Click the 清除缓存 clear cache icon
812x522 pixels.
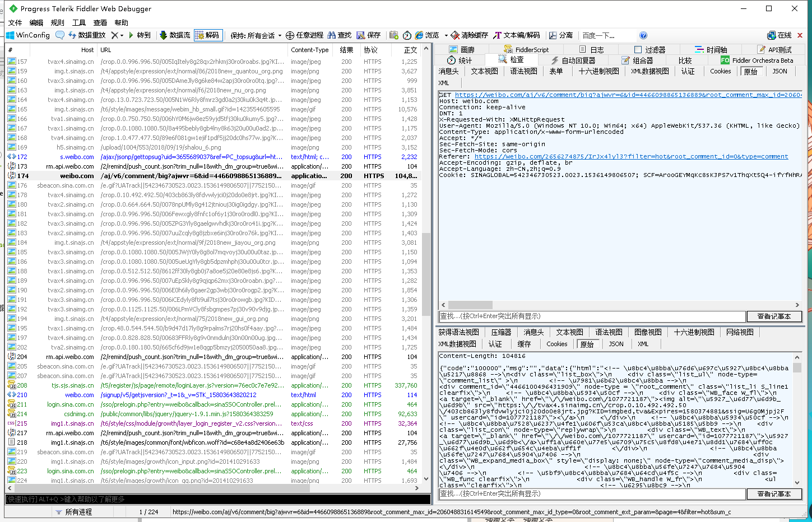455,35
